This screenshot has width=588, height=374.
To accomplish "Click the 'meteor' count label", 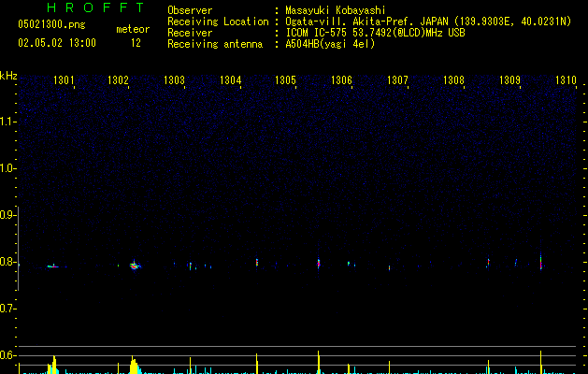I will 133,29.
